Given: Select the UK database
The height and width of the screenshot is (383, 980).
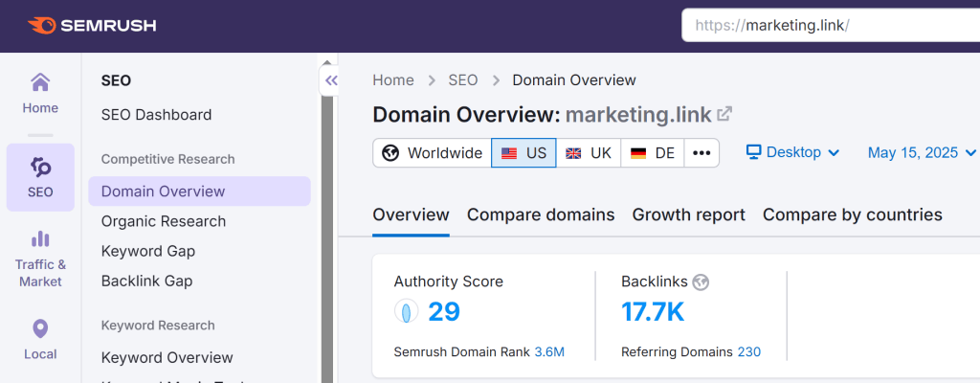Looking at the screenshot, I should point(589,152).
